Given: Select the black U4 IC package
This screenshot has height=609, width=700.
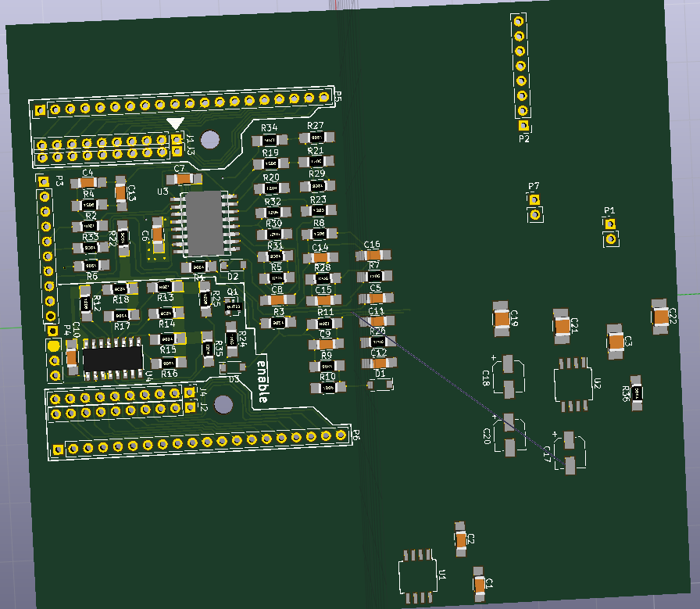Looking at the screenshot, I should pyautogui.click(x=112, y=359).
